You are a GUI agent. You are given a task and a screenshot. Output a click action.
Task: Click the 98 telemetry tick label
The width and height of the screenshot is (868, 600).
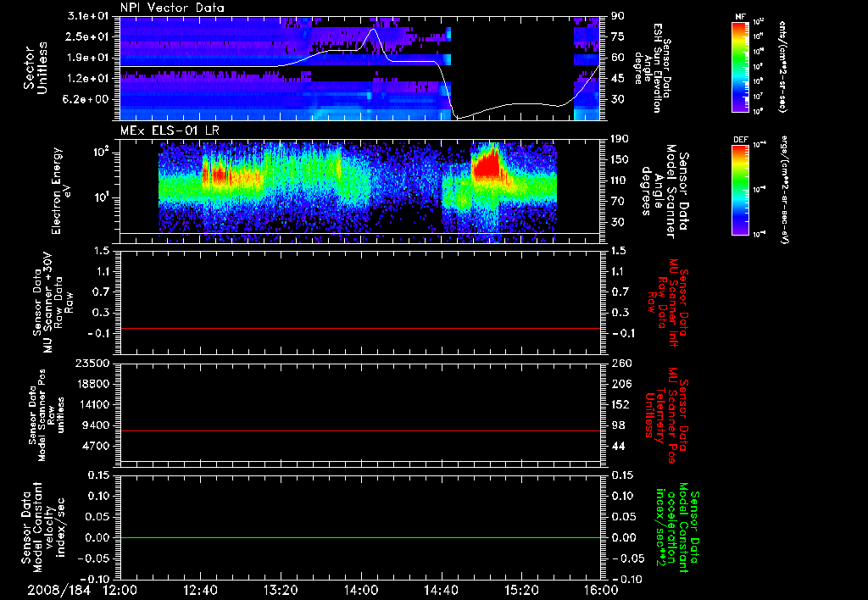tap(618, 425)
